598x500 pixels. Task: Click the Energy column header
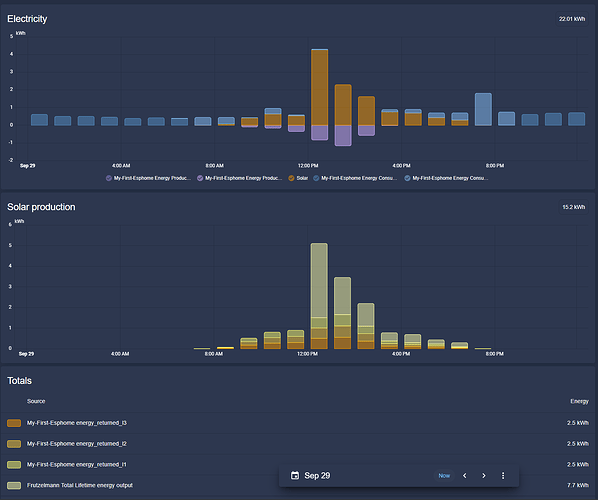pos(579,401)
